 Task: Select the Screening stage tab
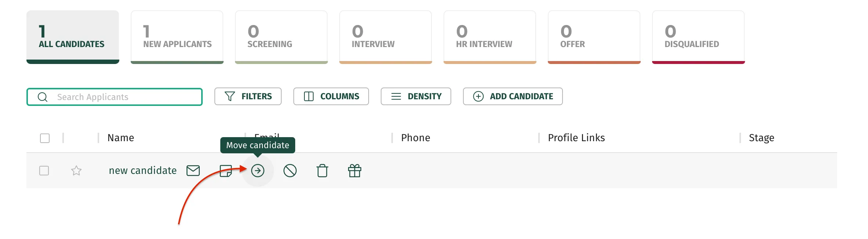281,37
